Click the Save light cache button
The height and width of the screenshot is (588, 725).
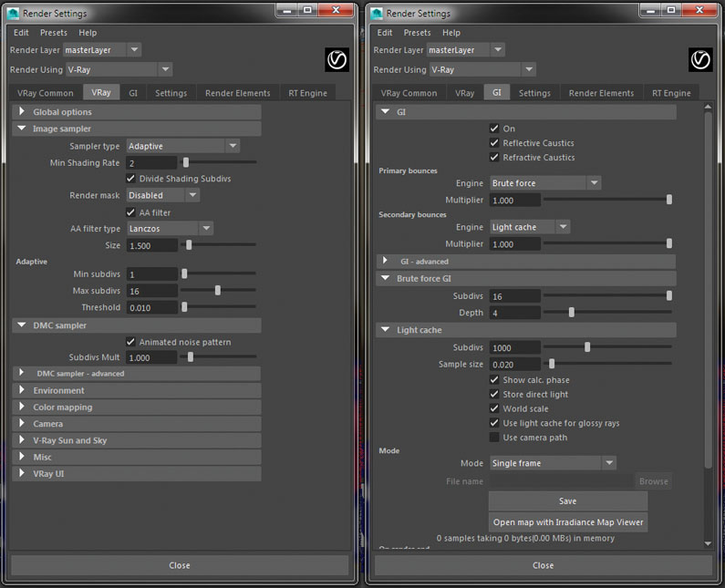[568, 501]
